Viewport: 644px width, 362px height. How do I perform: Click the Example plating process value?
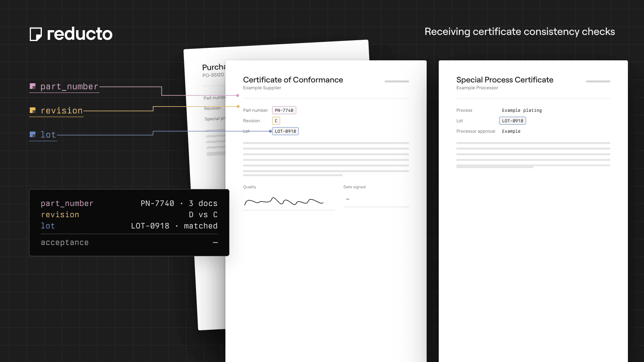522,110
